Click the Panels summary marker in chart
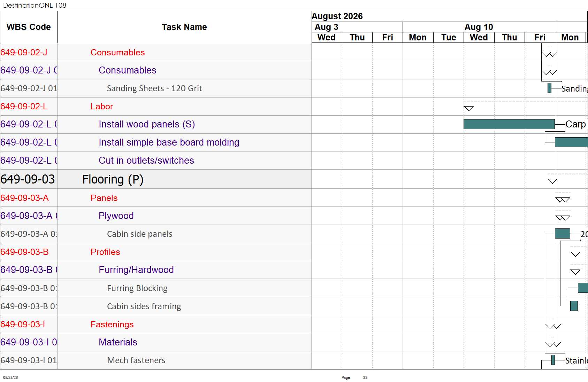Viewport: 588px width, 382px height. (x=563, y=200)
